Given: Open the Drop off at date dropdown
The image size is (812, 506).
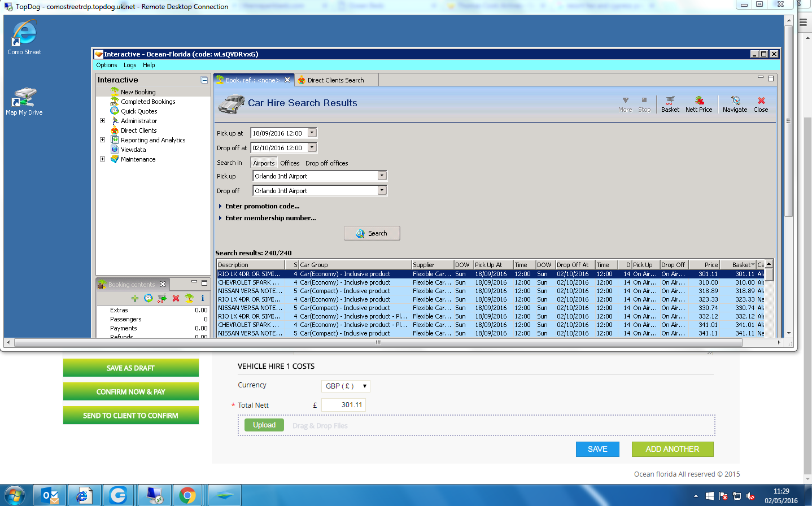Looking at the screenshot, I should point(312,147).
